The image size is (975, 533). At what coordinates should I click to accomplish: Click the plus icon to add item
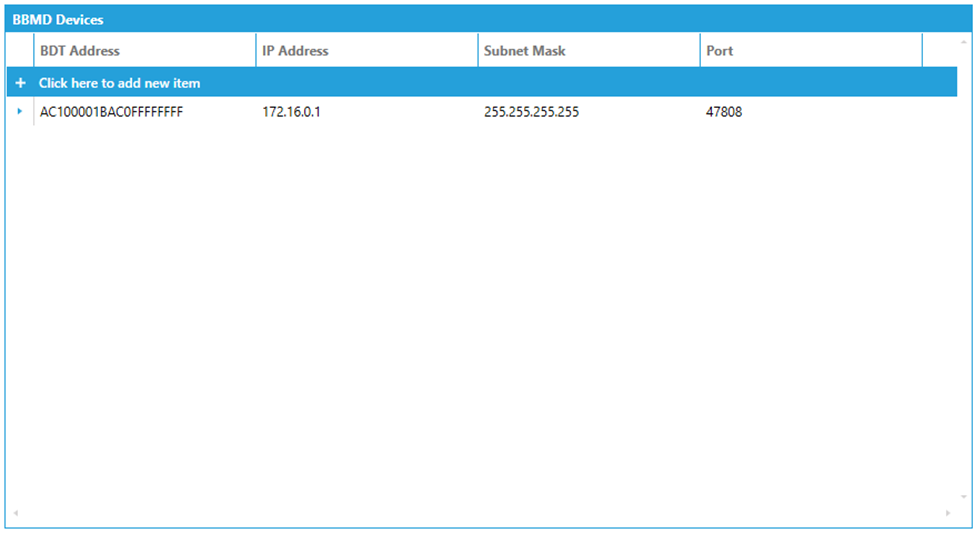pos(20,83)
